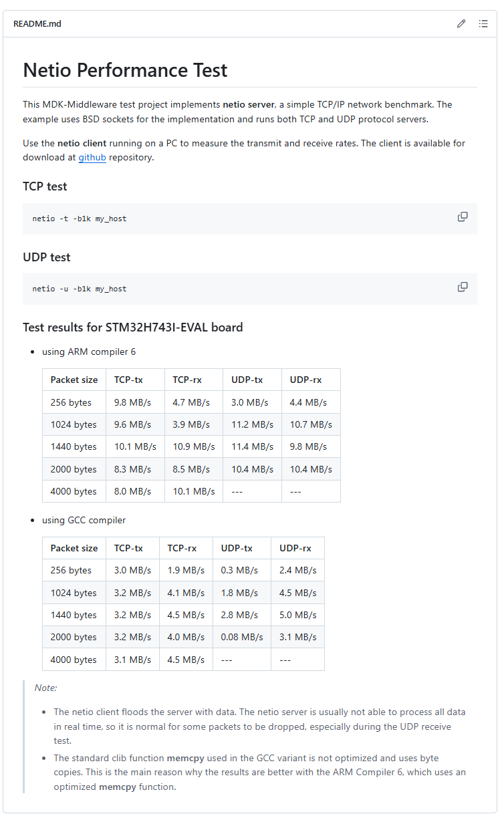Click UDP-tx header in GCC table
The image size is (504, 820).
(x=242, y=548)
